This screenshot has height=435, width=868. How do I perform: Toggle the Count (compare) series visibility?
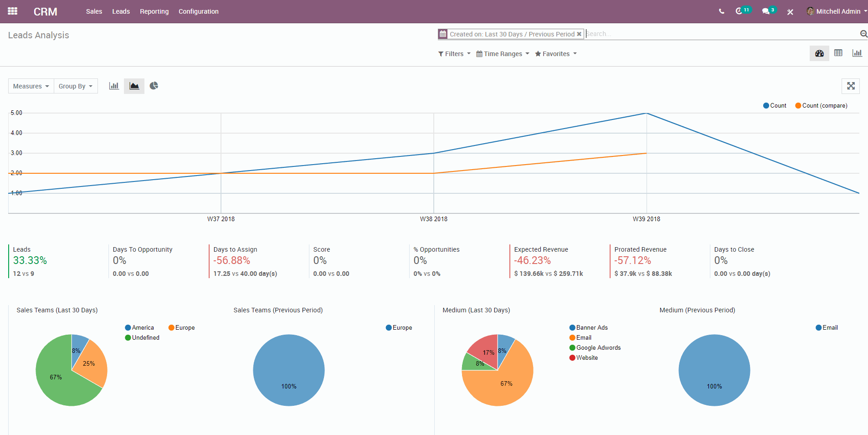click(x=820, y=105)
